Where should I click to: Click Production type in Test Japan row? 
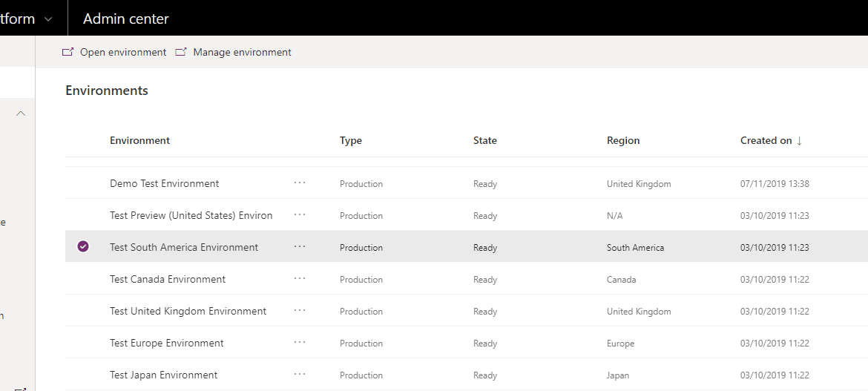(361, 375)
